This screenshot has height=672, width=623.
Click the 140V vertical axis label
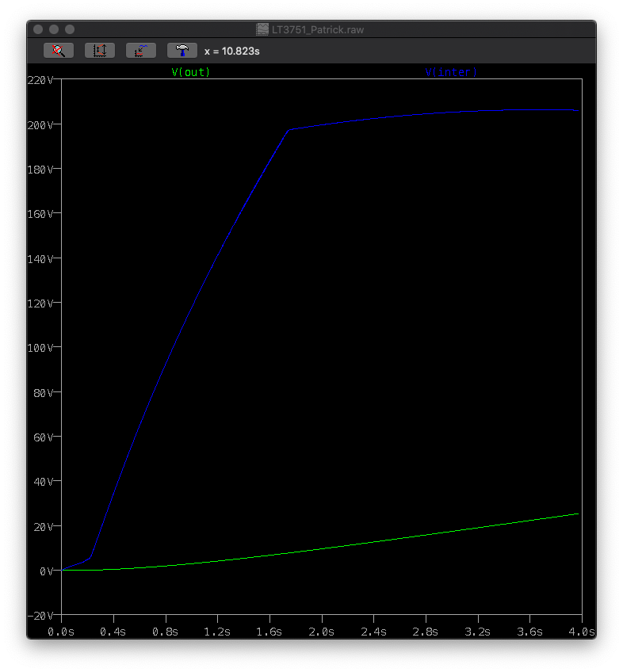click(x=40, y=259)
